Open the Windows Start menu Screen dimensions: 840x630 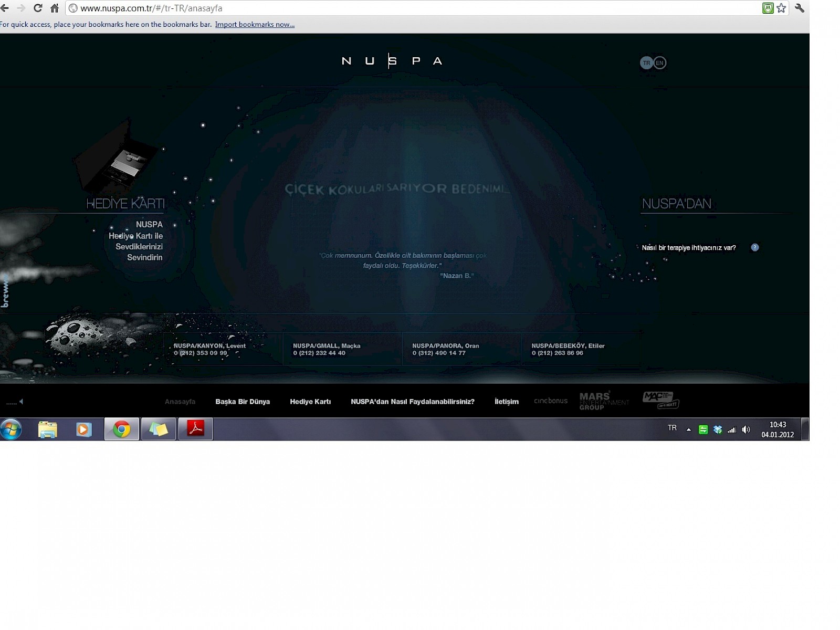(x=11, y=429)
